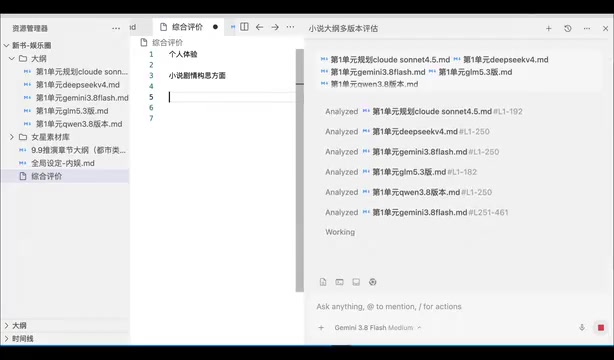Open the Analyzed qwen3.8版本.md #L1-250 entry
The image size is (614, 360).
click(408, 192)
